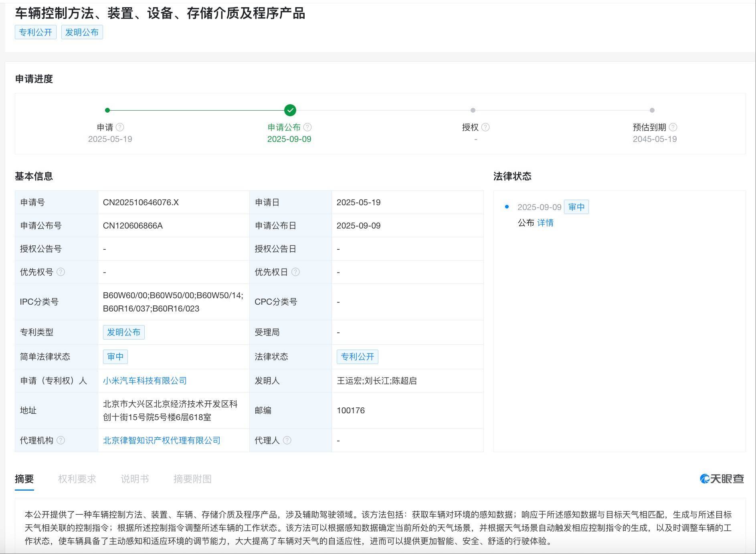Click the help icon beside 预估到期
Image resolution: width=756 pixels, height=554 pixels.
(673, 127)
